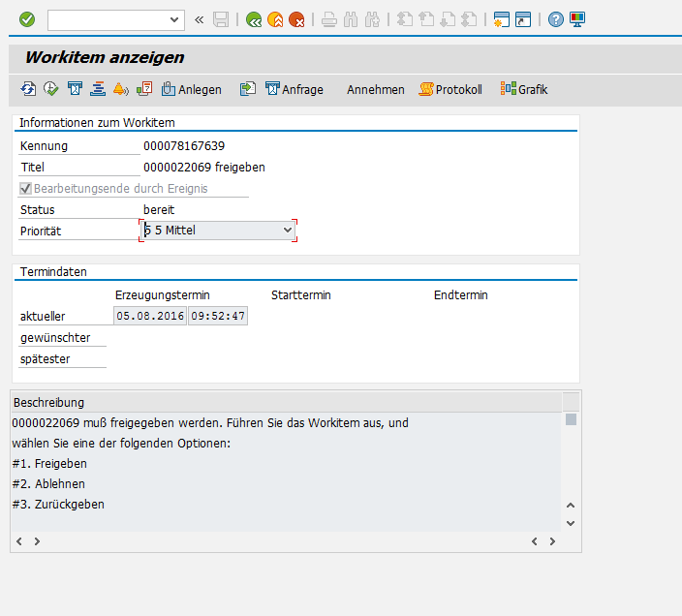Click the red Cancel icon
Image resolution: width=682 pixels, height=616 pixels.
point(296,18)
